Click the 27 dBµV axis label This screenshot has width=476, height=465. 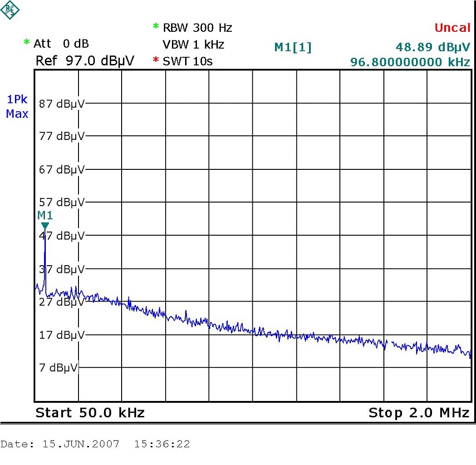click(62, 302)
